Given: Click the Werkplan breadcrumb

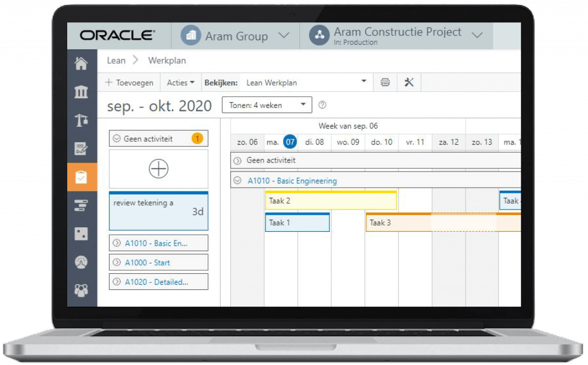Looking at the screenshot, I should tap(167, 61).
